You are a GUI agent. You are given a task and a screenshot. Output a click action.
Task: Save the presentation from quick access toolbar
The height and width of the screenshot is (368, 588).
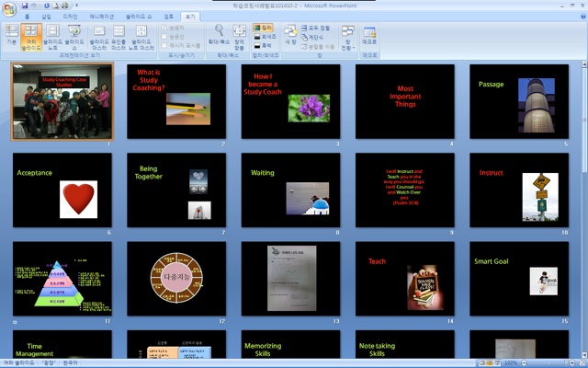coord(25,6)
